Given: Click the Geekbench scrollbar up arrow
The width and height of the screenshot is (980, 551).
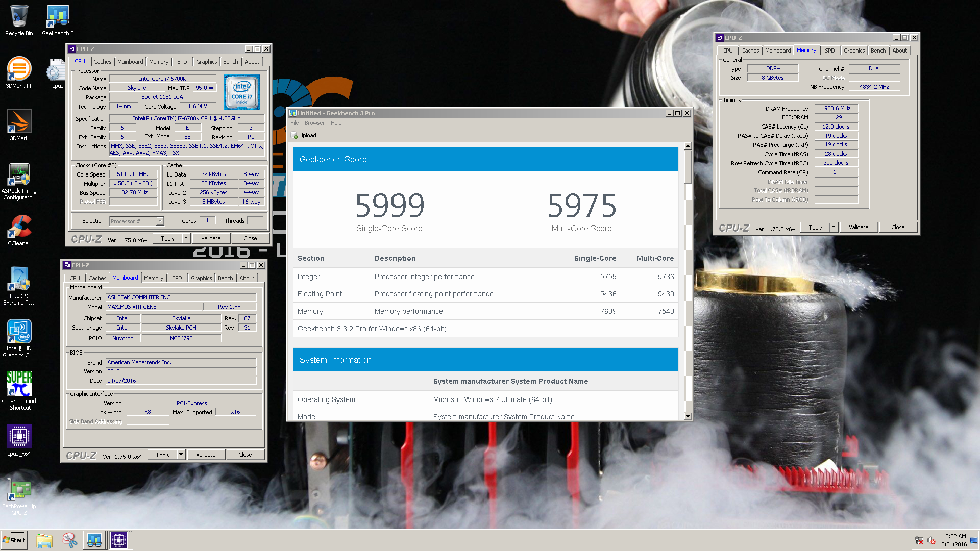Looking at the screenshot, I should click(x=688, y=146).
